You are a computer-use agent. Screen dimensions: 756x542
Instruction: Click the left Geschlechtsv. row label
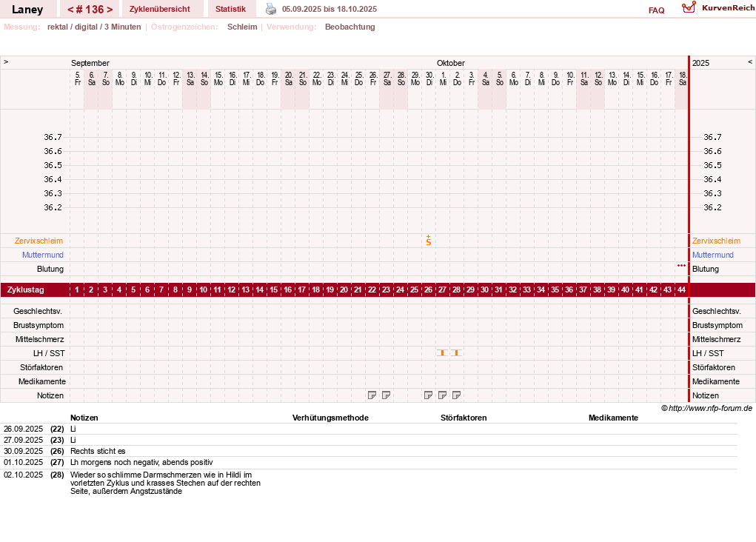(x=38, y=312)
